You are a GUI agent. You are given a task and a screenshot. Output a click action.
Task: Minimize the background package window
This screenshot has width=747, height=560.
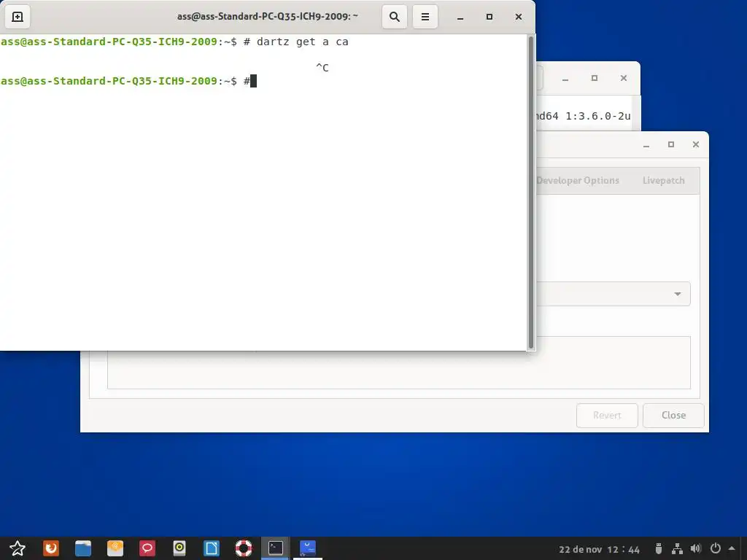tap(565, 79)
